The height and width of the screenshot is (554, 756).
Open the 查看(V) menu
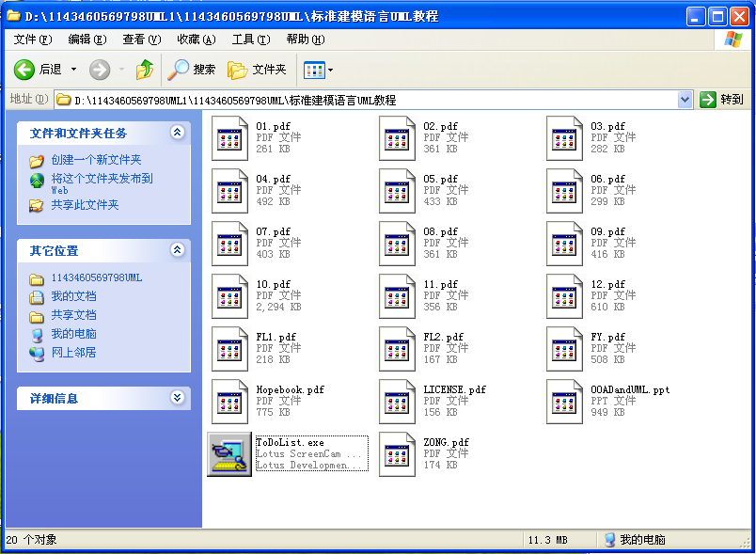pos(142,40)
